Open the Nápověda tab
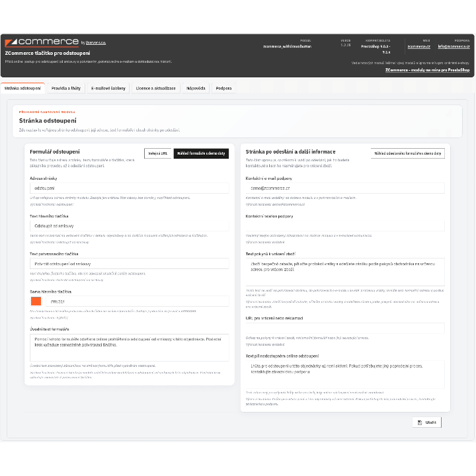 [x=196, y=88]
